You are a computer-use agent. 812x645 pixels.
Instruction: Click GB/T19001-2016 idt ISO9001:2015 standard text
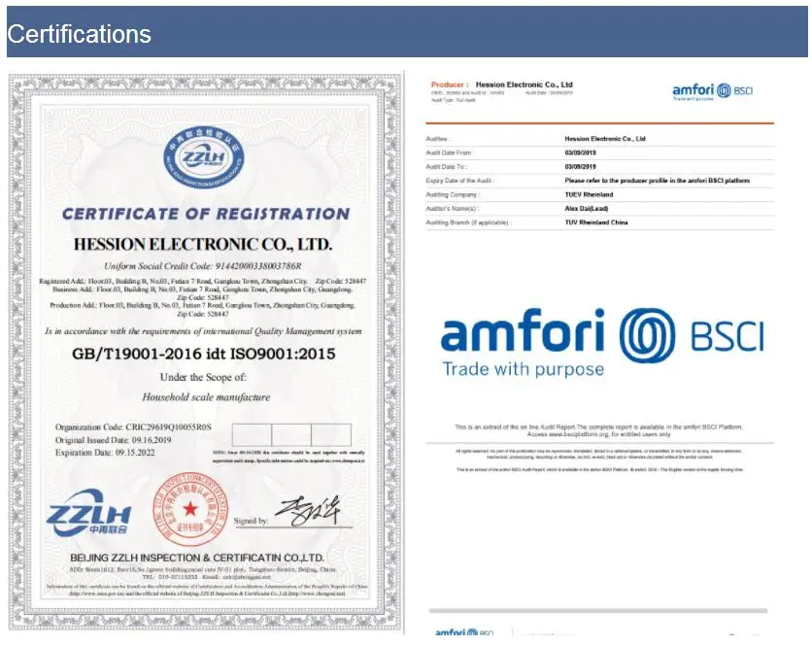204,354
